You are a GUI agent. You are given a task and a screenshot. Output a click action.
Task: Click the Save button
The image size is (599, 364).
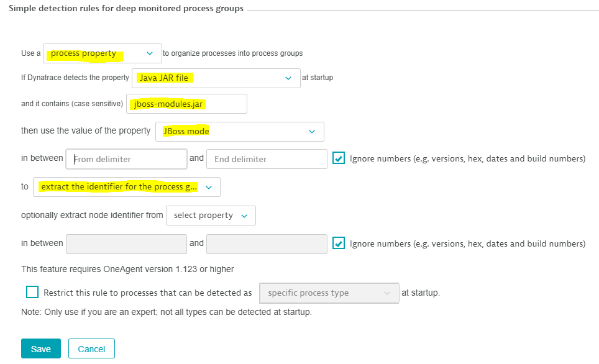(x=40, y=349)
